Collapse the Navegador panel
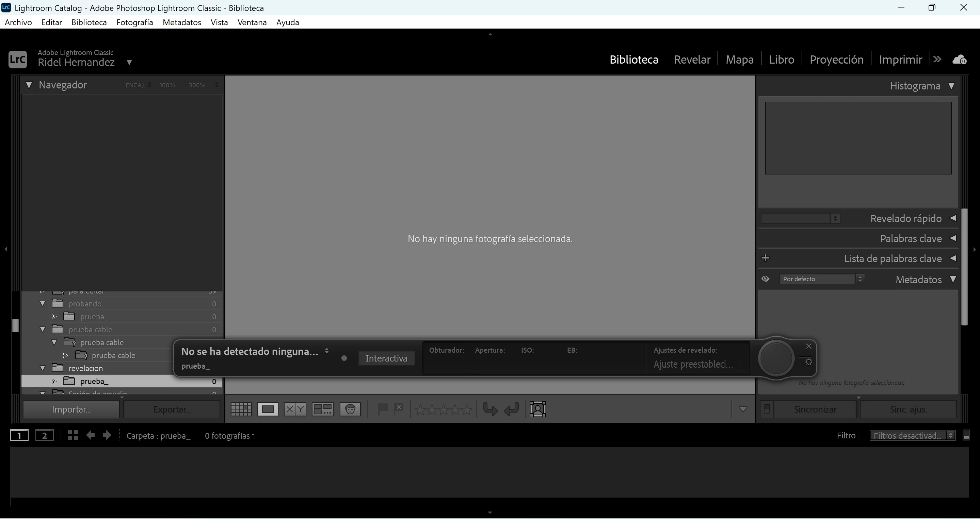 tap(29, 85)
